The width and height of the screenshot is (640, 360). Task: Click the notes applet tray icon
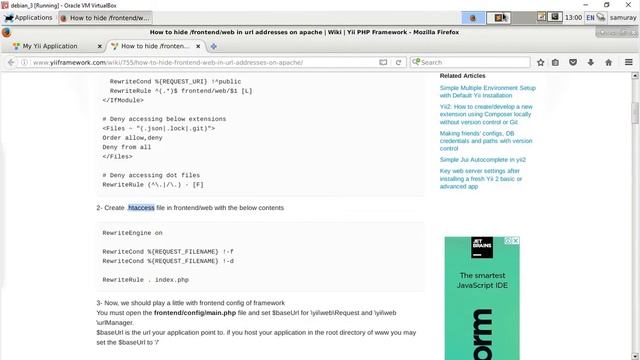point(542,17)
